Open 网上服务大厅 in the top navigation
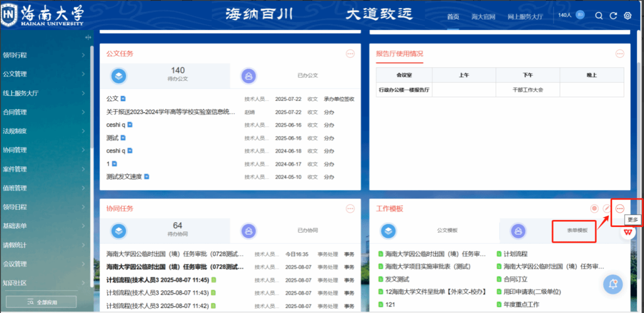This screenshot has width=644, height=313. point(525,17)
